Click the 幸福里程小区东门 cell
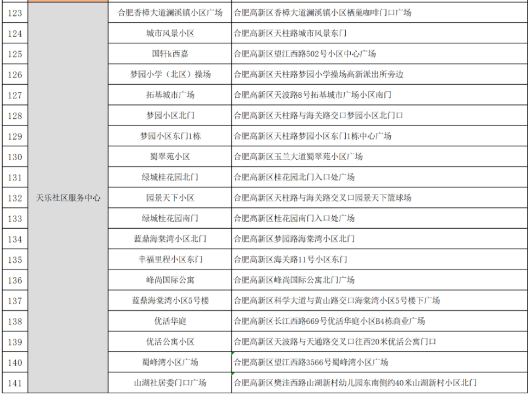 tap(170, 260)
